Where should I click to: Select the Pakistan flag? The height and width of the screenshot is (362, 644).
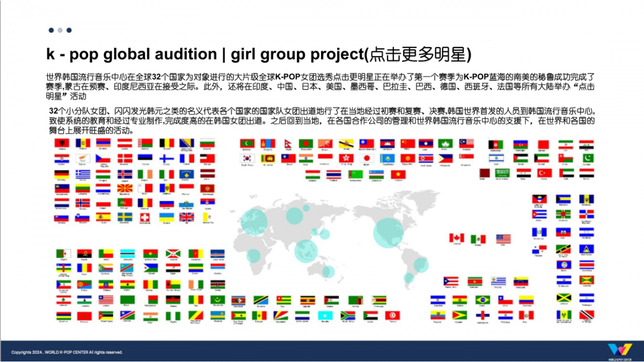point(589,158)
